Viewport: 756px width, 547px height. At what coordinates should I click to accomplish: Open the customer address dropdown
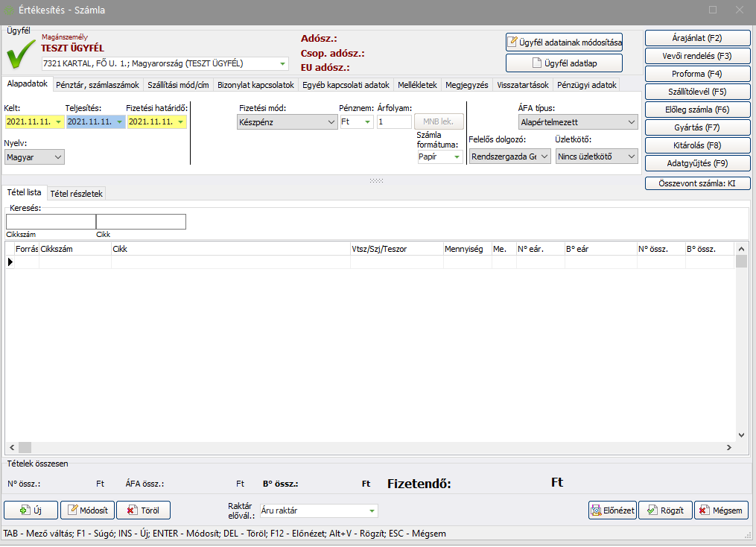pyautogui.click(x=282, y=63)
